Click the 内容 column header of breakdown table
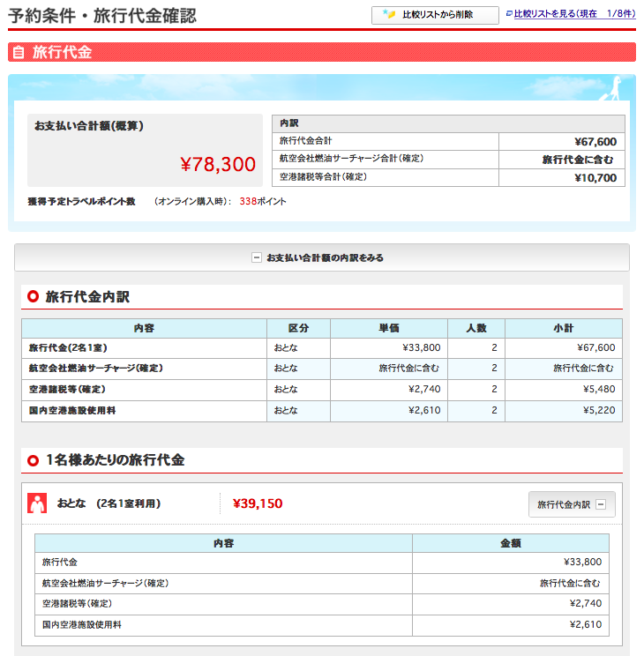 tap(144, 328)
